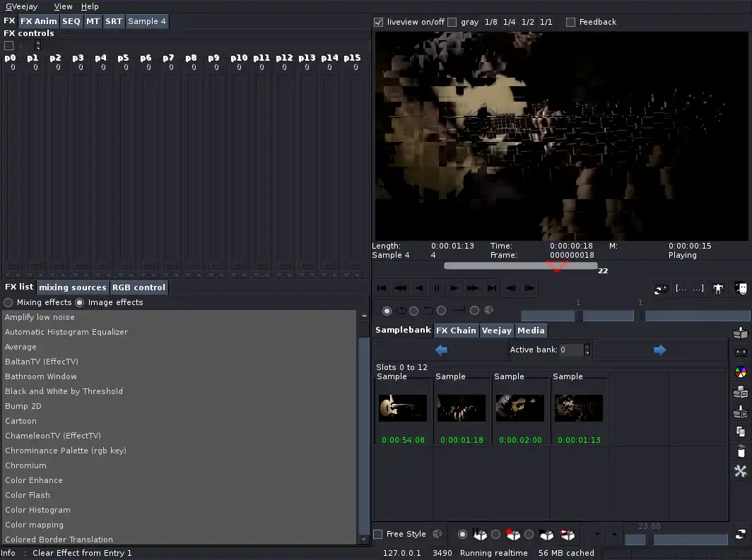Switch to the SEQ tab
The image size is (752, 560).
[71, 21]
